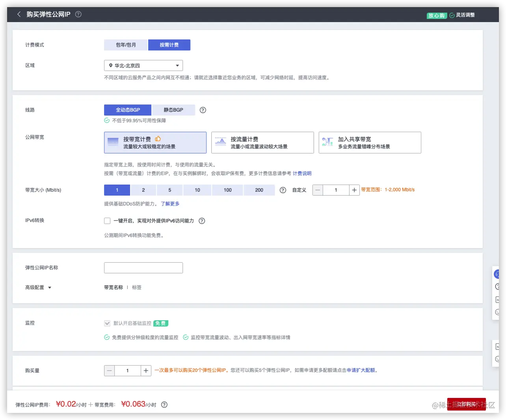Image resolution: width=506 pixels, height=420 pixels.
Task: Set bandwidth size to 5 Mbit/s
Action: (170, 190)
